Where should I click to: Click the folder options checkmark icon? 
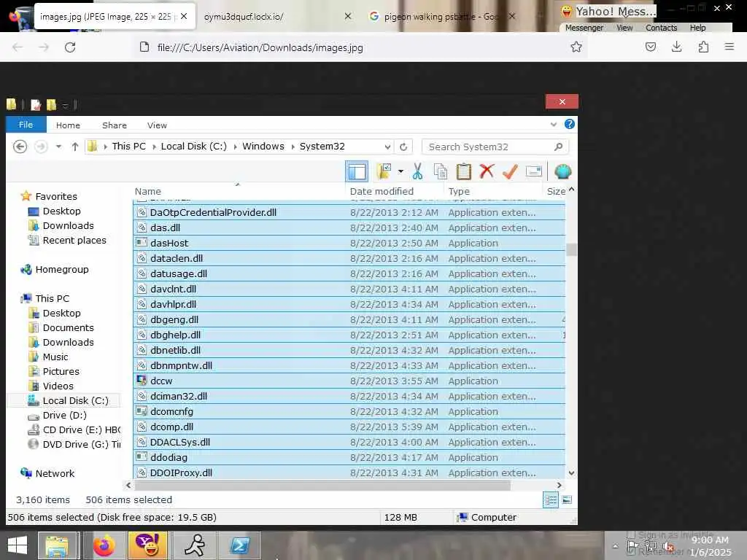pyautogui.click(x=384, y=171)
